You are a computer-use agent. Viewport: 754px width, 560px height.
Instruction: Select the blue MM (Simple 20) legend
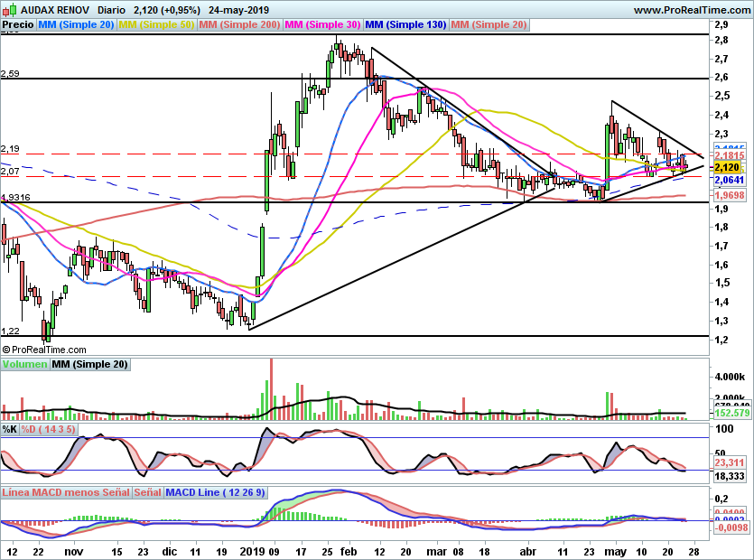tap(76, 24)
